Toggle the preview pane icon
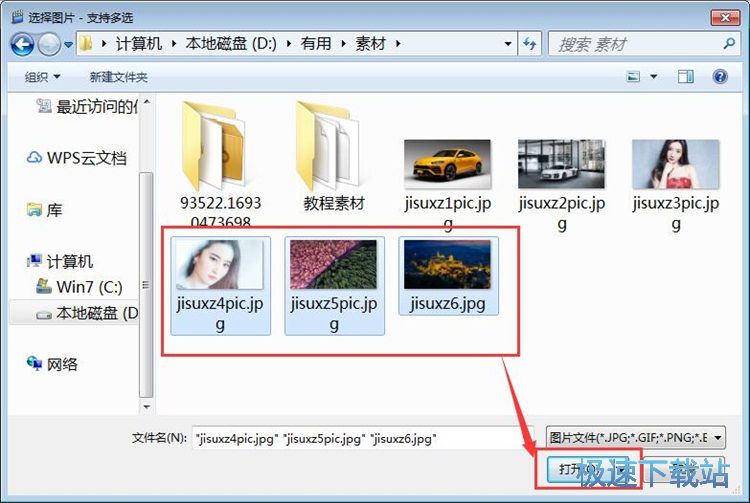Viewport: 750px width, 503px height. (685, 77)
